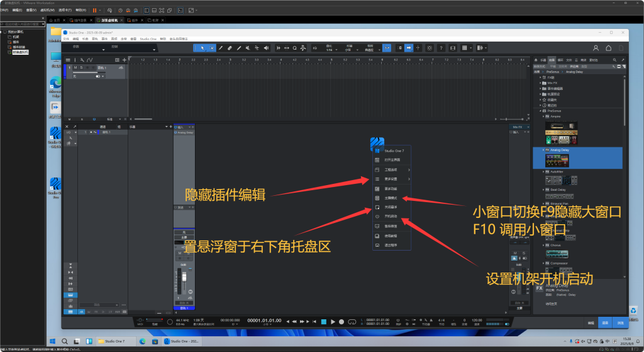
Task: Click the Analog Delay plugin thumbnail
Action: click(557, 161)
